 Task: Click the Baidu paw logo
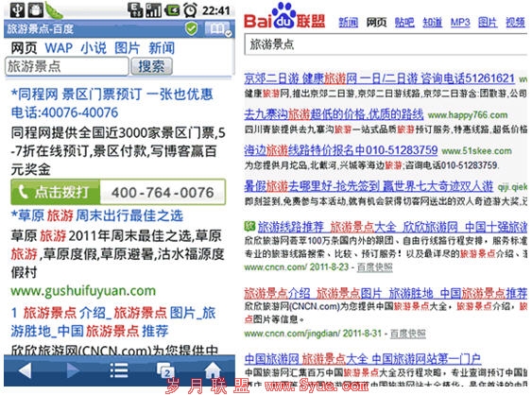coord(284,16)
